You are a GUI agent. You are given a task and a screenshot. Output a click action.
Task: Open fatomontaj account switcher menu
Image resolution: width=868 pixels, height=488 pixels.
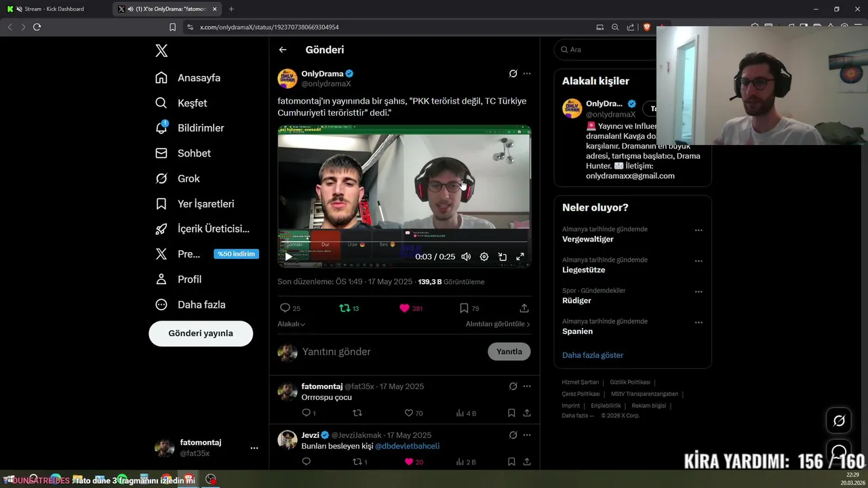pyautogui.click(x=205, y=447)
